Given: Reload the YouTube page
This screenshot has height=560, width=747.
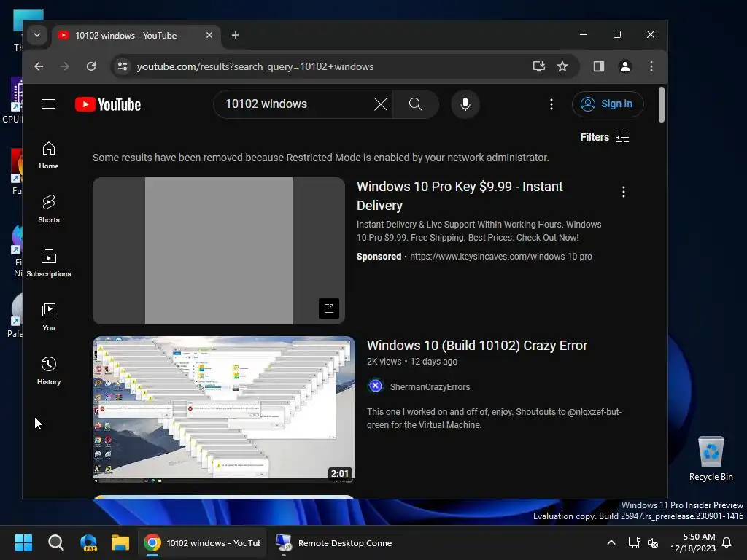Looking at the screenshot, I should pyautogui.click(x=91, y=66).
